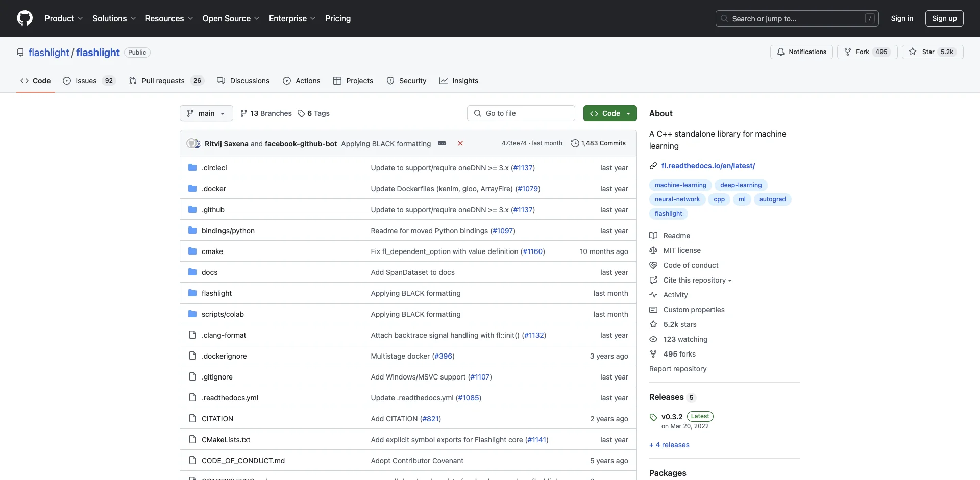Click the search magnifier icon in header
The image size is (980, 480).
click(x=724, y=18)
